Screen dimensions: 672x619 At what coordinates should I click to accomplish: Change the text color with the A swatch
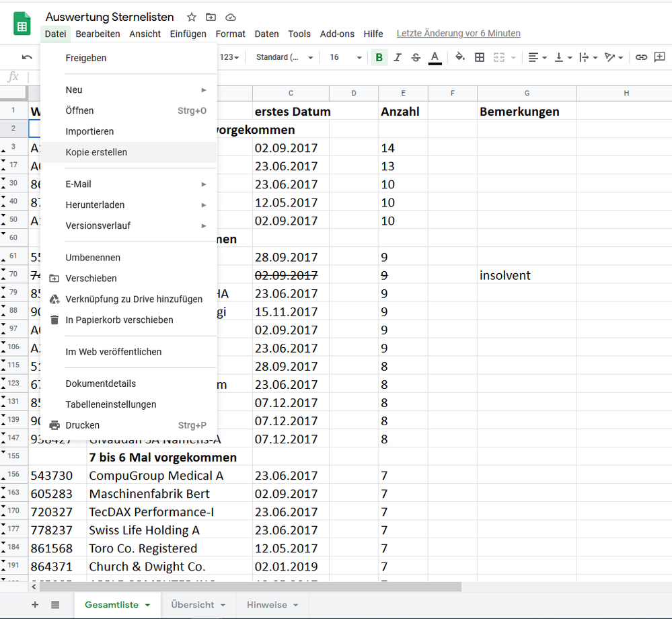point(435,57)
